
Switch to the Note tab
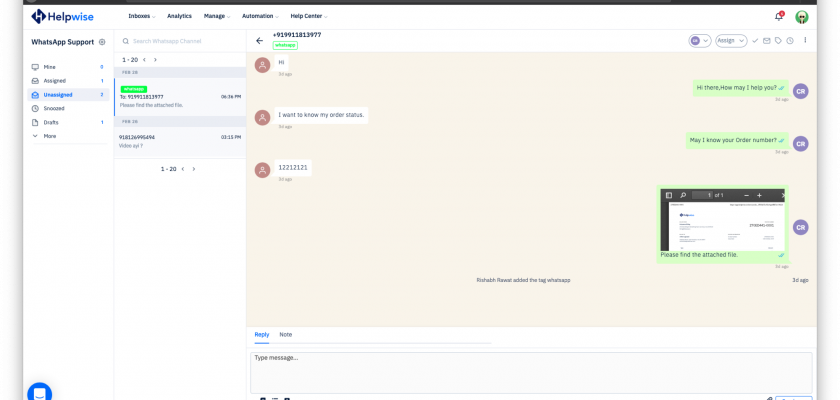pos(285,334)
